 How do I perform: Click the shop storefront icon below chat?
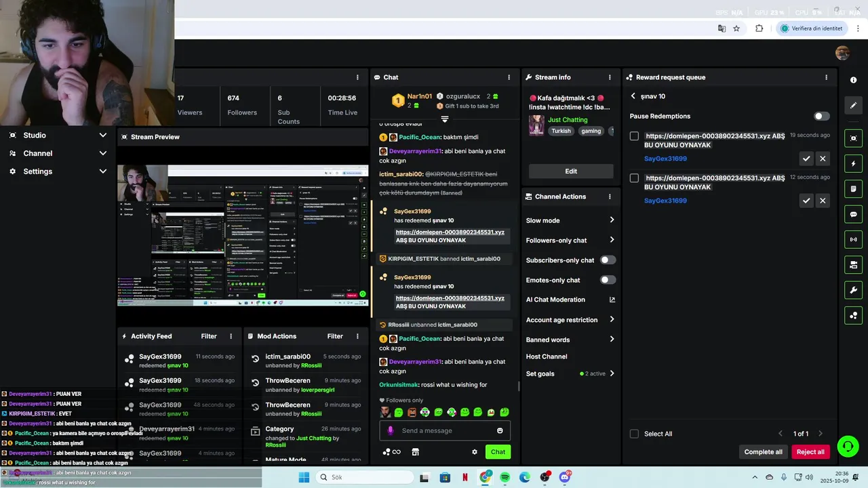click(416, 452)
